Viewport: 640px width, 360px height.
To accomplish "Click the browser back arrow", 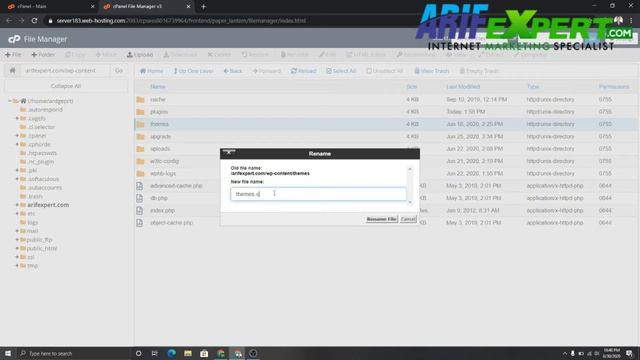I will [9, 20].
